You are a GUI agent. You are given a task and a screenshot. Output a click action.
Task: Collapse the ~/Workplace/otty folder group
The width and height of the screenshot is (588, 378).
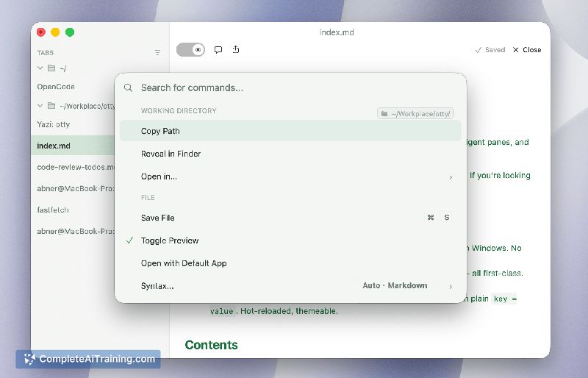tap(40, 106)
